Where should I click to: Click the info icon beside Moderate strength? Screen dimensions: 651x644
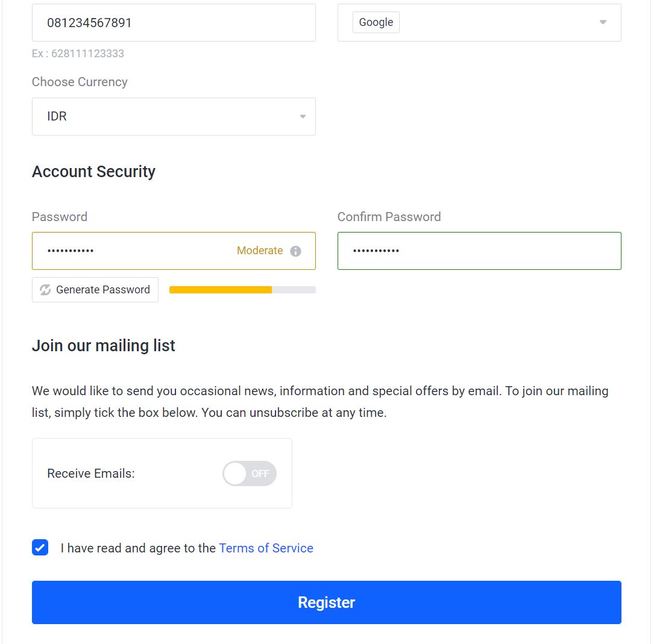pyautogui.click(x=295, y=251)
